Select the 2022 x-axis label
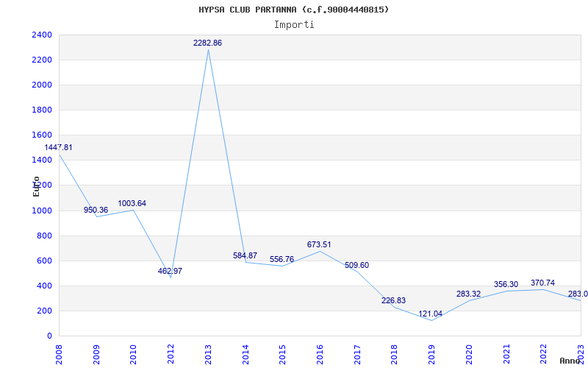The width and height of the screenshot is (588, 368). pyautogui.click(x=543, y=354)
